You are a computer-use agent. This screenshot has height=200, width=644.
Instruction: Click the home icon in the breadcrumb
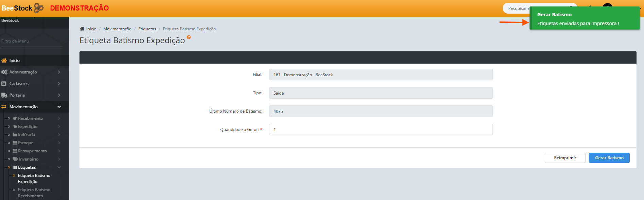(x=82, y=29)
